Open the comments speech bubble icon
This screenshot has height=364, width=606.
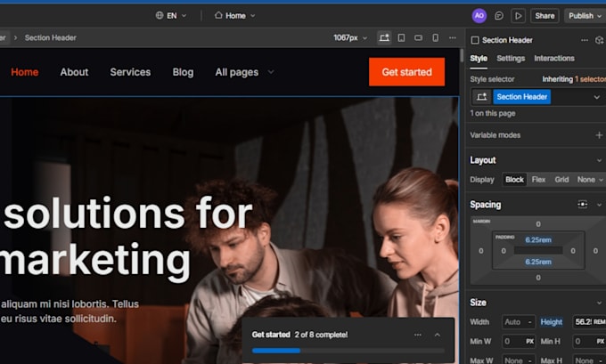click(498, 16)
